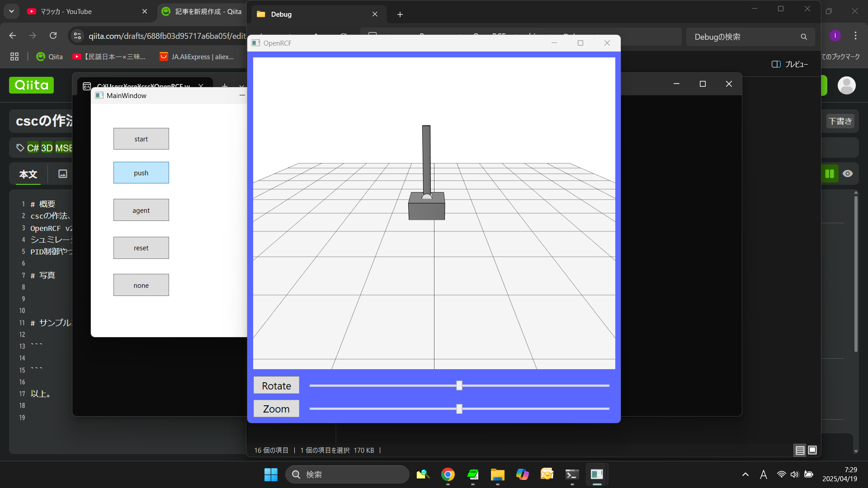Switch Explorer to large thumbnails view

(812, 450)
